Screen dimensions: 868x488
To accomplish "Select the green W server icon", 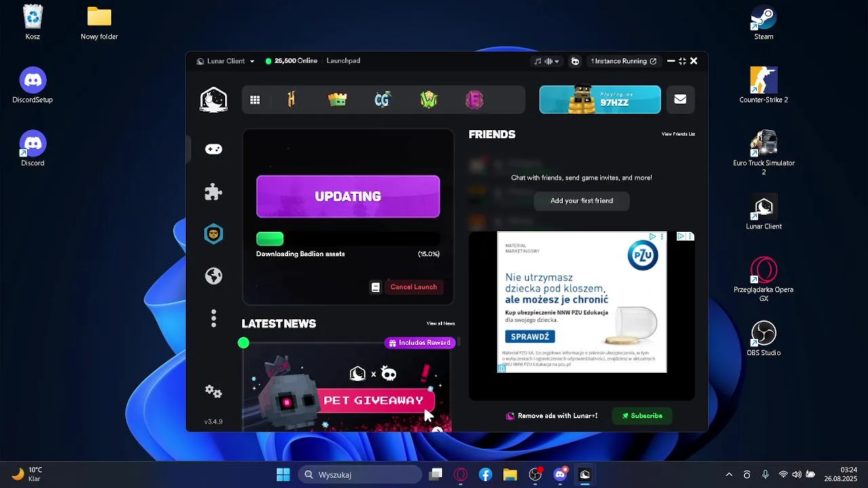I will (429, 100).
